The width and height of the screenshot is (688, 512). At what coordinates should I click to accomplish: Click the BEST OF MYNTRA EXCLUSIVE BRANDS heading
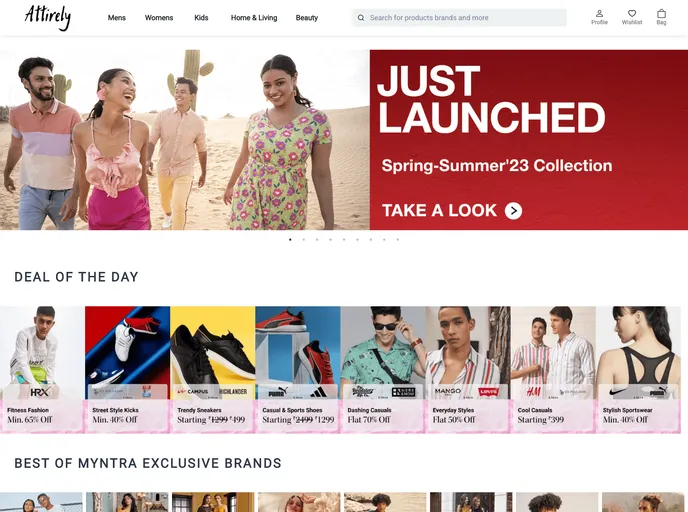tap(148, 463)
